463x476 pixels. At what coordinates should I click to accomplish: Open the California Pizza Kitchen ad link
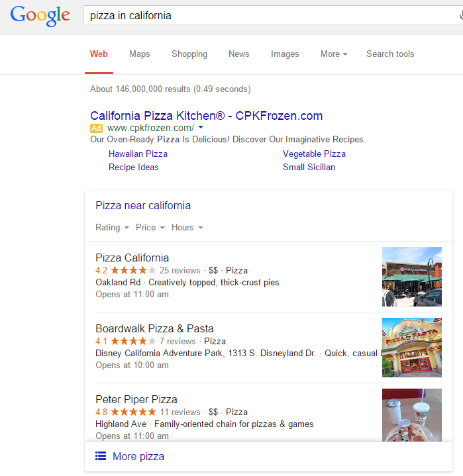[x=206, y=116]
